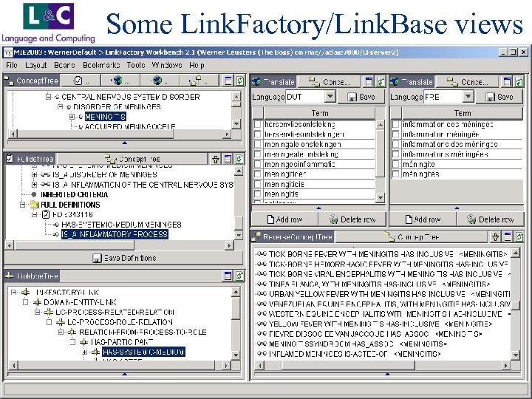532x399 pixels.
Task: Select DOMAIN-ENTITY-LINK in link type tree
Action: pos(80,302)
